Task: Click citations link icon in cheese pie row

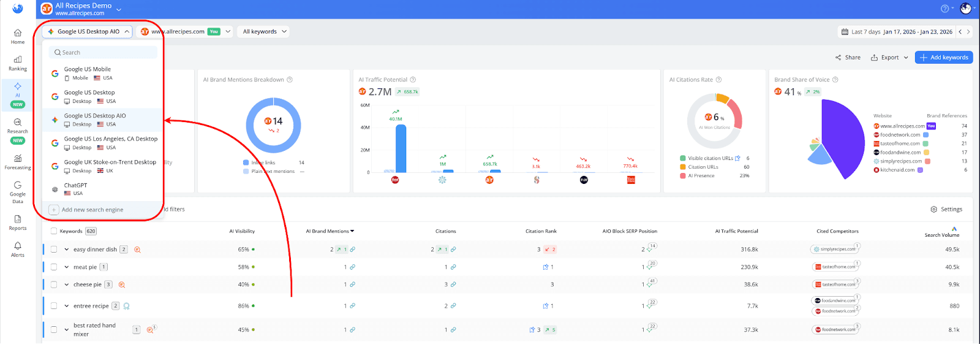Action: point(453,285)
